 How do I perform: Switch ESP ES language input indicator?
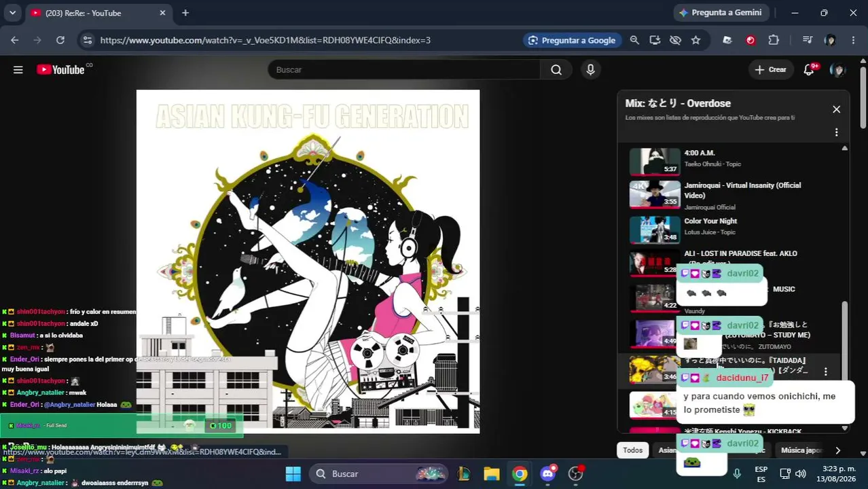pyautogui.click(x=761, y=474)
